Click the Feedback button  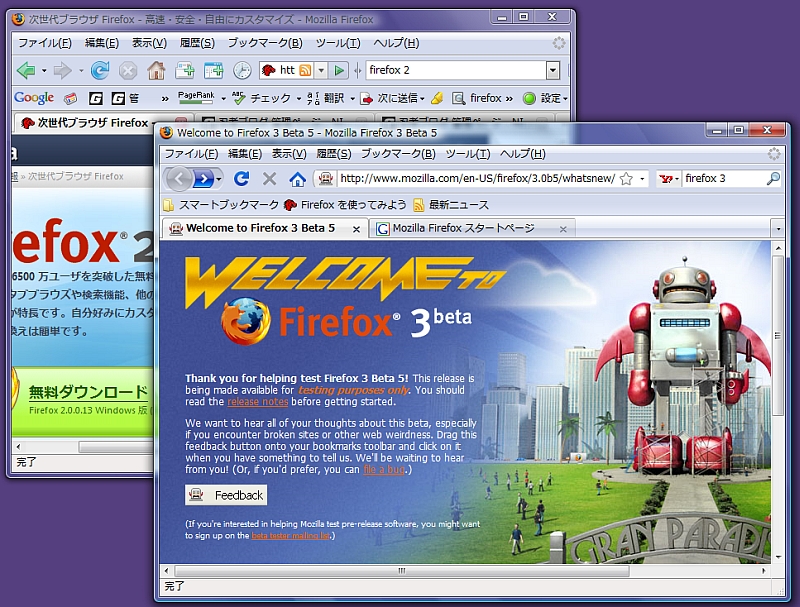(x=226, y=495)
